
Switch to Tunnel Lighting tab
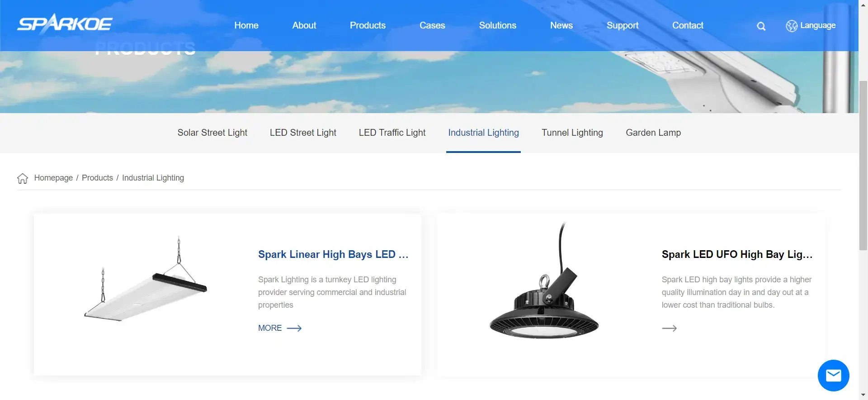(572, 133)
